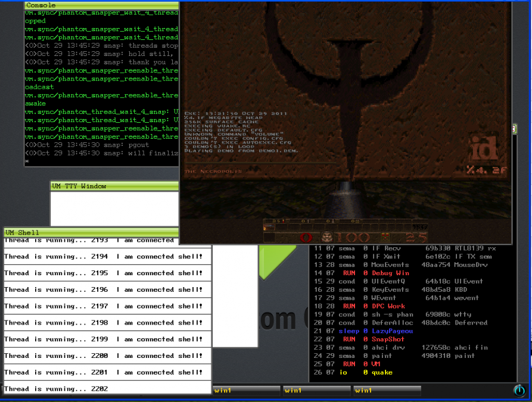The width and height of the screenshot is (532, 402).
Task: Click the red armor value 0 in Quake HUD
Action: tap(306, 238)
